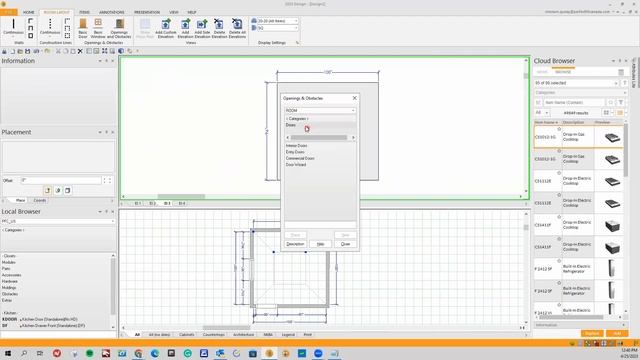Favorite the first Drop-In Electric Cooktop row star
This screenshot has width=640, height=360.
click(x=559, y=173)
